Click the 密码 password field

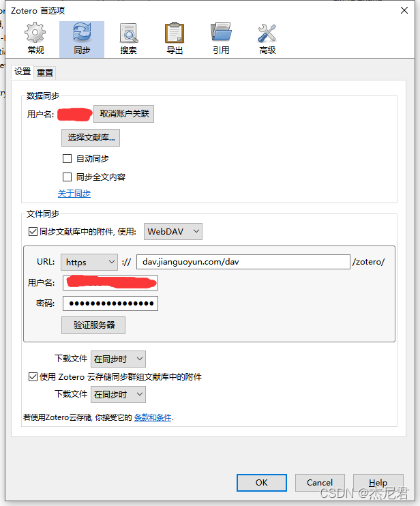(110, 303)
